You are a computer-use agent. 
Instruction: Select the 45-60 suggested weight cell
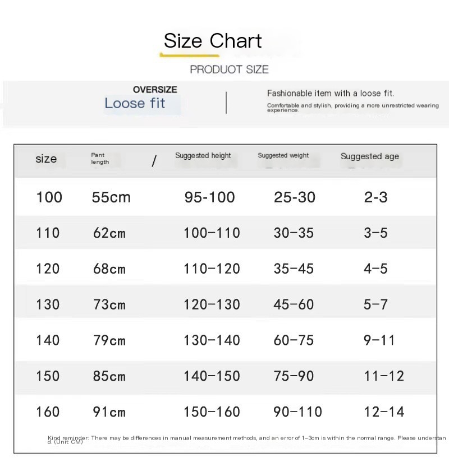294,305
